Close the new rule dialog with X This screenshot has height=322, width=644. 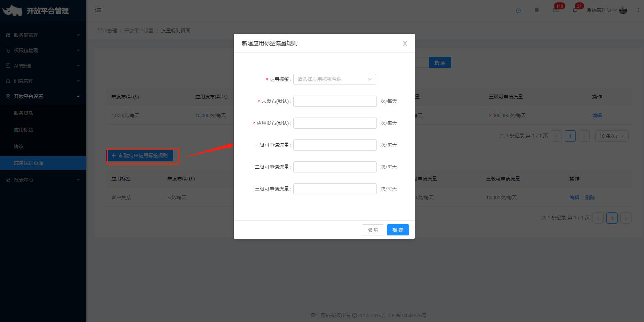(405, 43)
